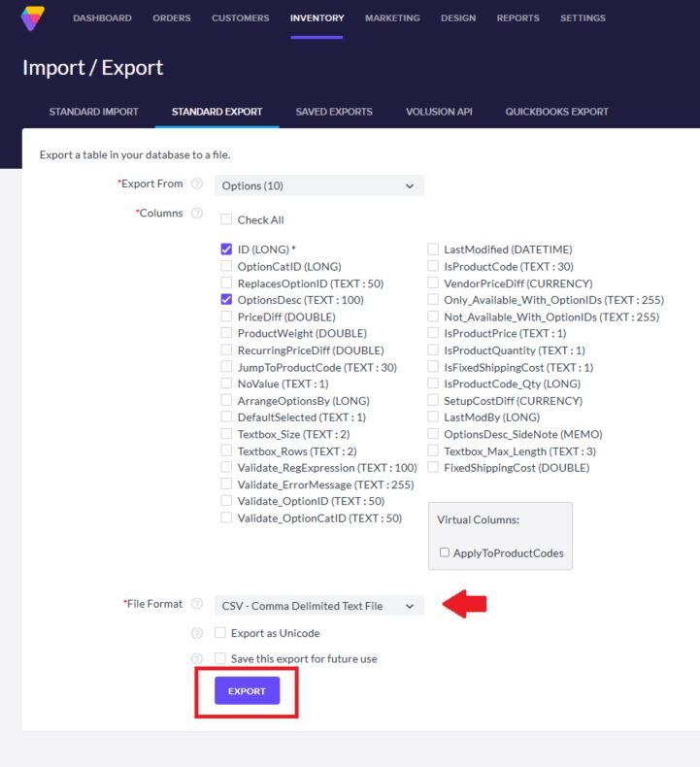Check the ProductWeight (DOUBLE) column
The image size is (700, 767).
tap(226, 333)
